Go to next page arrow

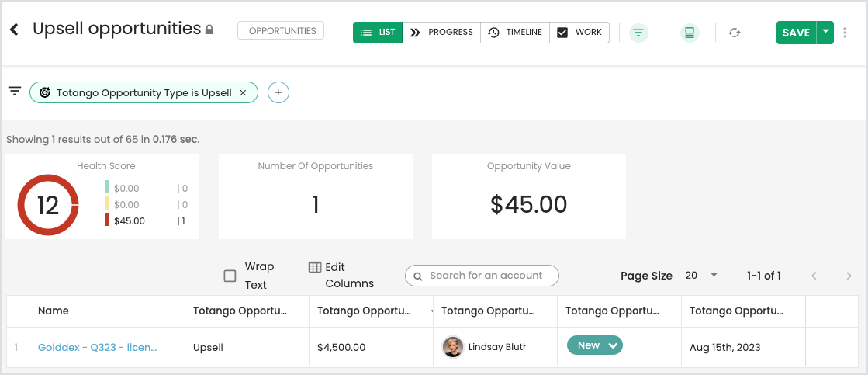(x=849, y=276)
